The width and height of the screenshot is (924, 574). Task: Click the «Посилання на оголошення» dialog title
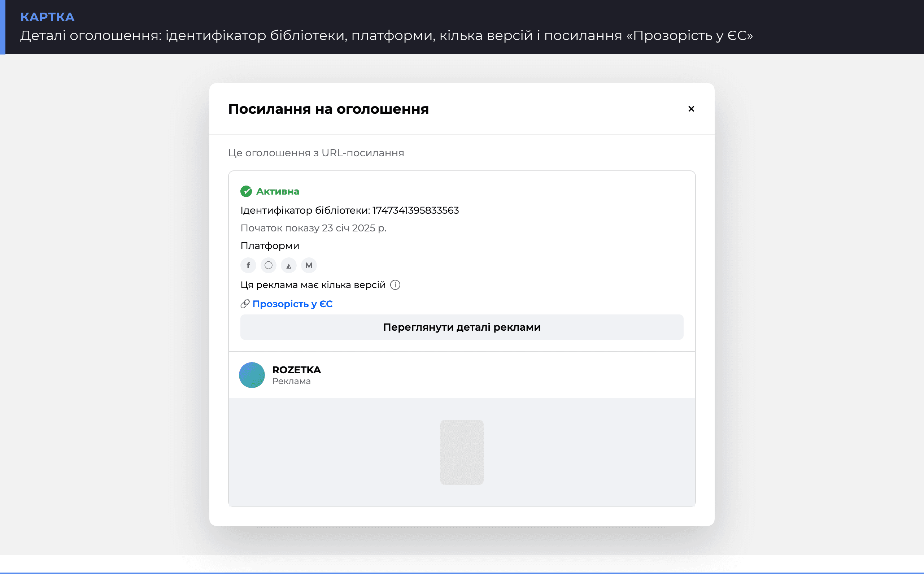click(x=328, y=109)
